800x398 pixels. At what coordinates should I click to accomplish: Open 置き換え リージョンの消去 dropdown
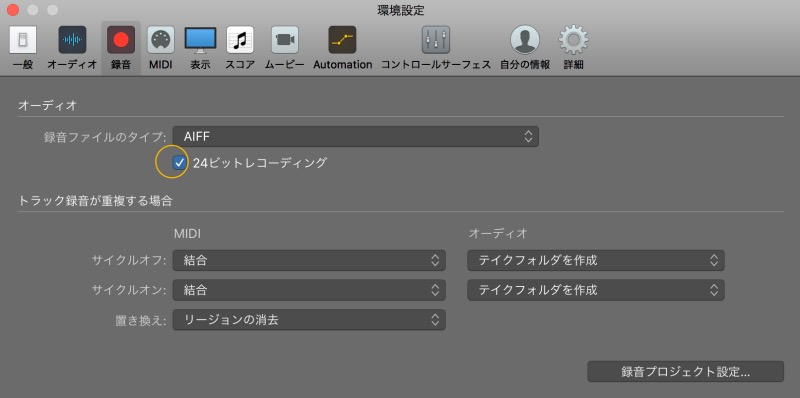pyautogui.click(x=309, y=320)
